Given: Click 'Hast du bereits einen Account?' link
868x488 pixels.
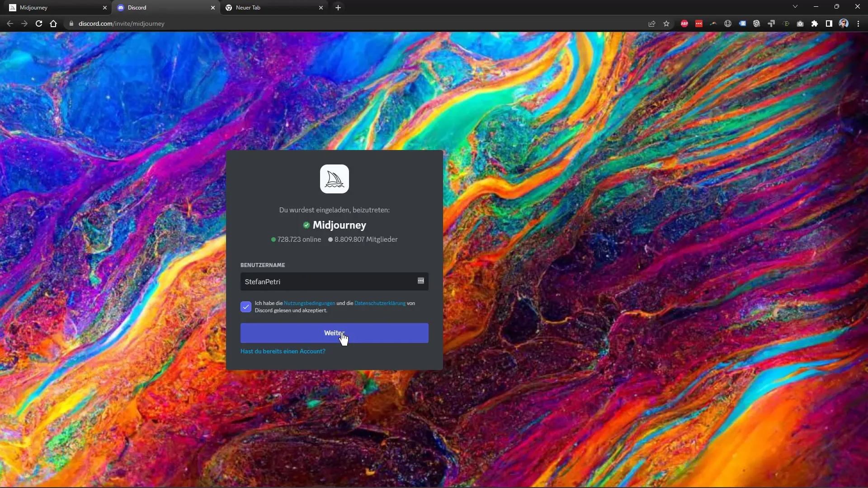Looking at the screenshot, I should (283, 351).
